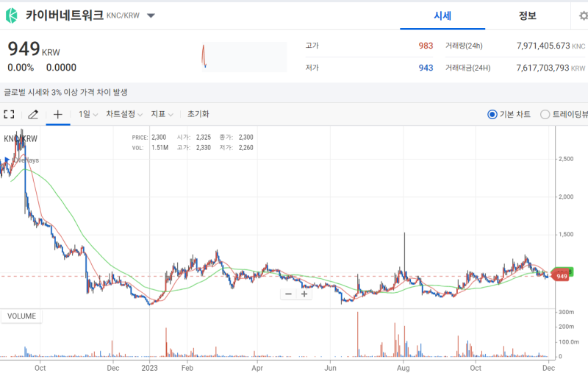Image resolution: width=588 pixels, height=376 pixels.
Task: Open the 지표 indicators dropdown
Action: coord(162,114)
